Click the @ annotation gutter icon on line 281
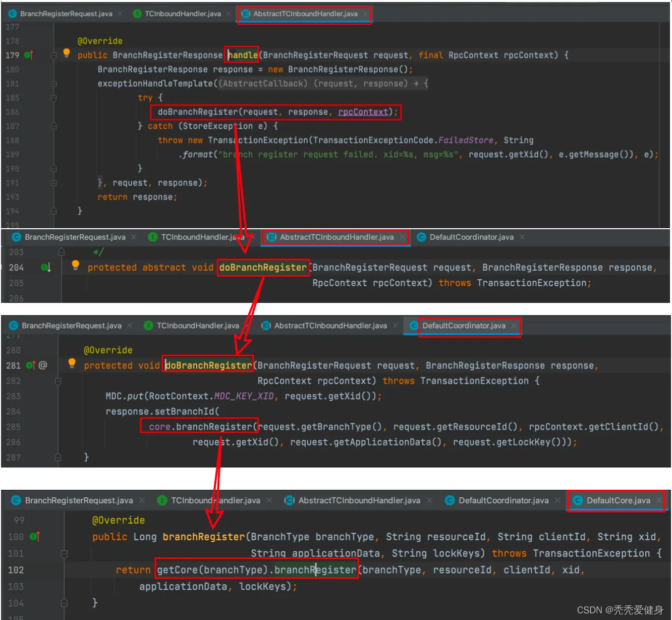672x620 pixels. 43,365
